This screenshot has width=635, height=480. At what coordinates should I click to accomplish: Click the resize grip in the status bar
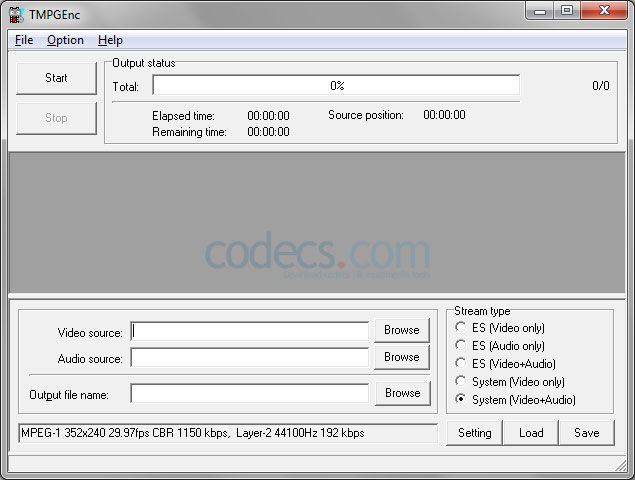pos(620,466)
